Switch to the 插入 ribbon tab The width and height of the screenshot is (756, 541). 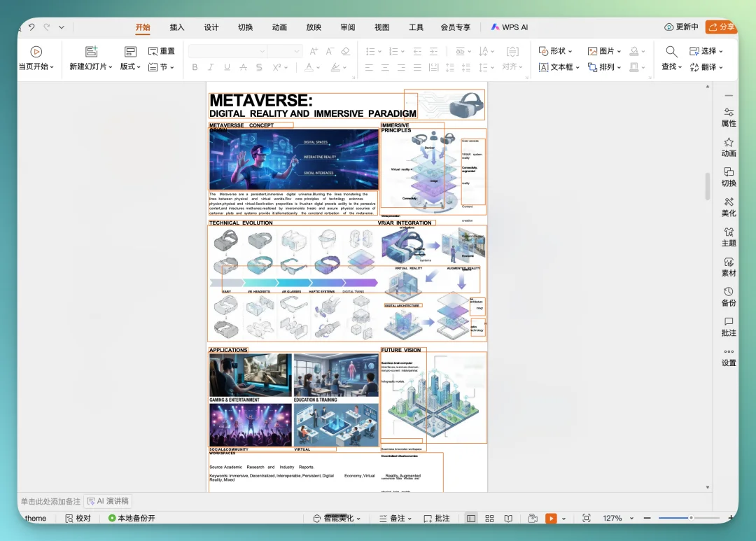pyautogui.click(x=176, y=27)
